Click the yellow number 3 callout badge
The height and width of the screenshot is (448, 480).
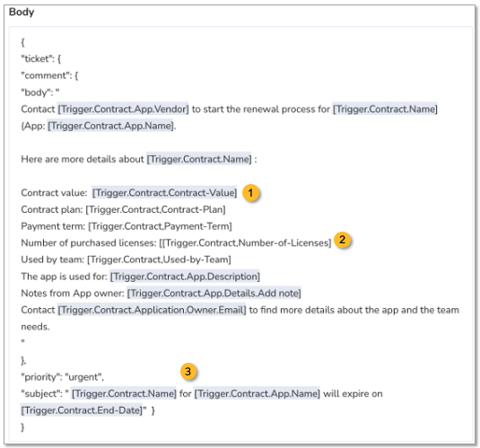(188, 372)
